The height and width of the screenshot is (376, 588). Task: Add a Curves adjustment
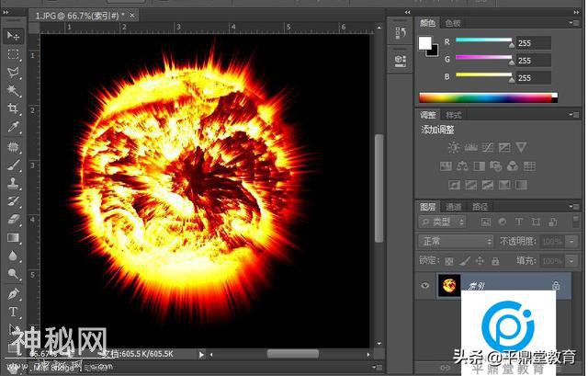point(488,147)
